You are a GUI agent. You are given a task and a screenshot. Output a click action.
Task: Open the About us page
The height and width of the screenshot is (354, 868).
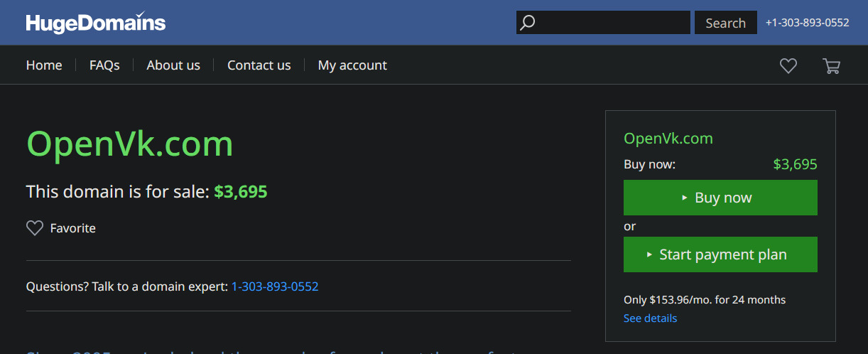point(173,65)
